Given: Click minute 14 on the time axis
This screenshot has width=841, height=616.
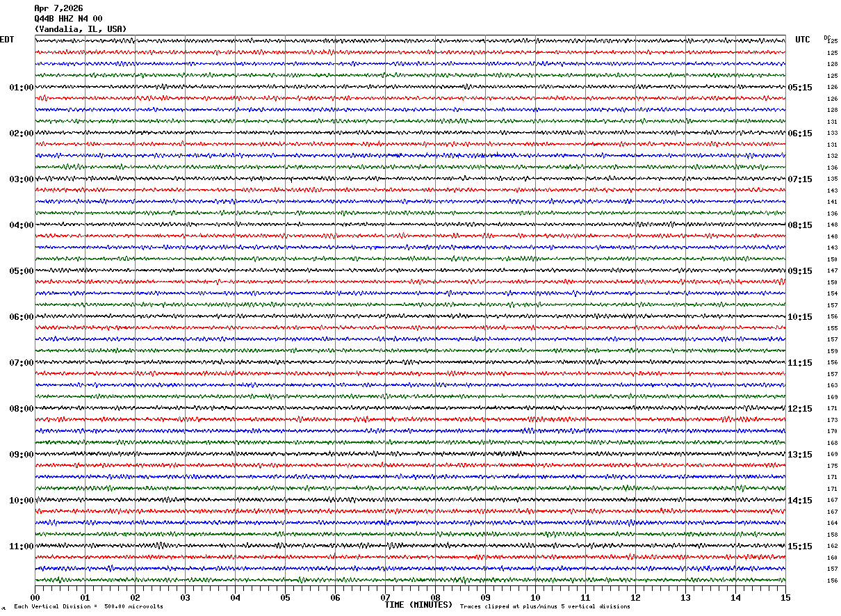Looking at the screenshot, I should click(x=735, y=597).
